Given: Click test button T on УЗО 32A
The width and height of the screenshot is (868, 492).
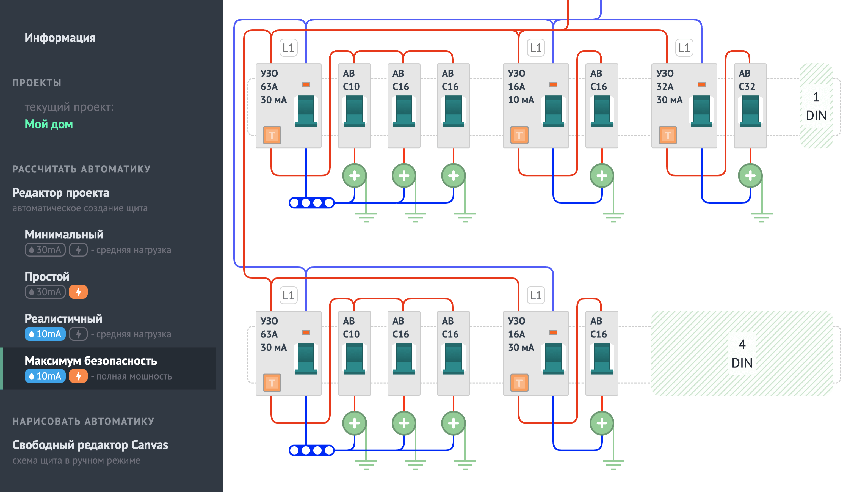Looking at the screenshot, I should 667,135.
